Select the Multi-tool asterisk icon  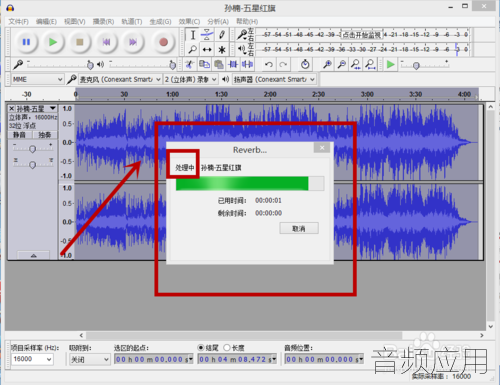pyautogui.click(x=222, y=50)
